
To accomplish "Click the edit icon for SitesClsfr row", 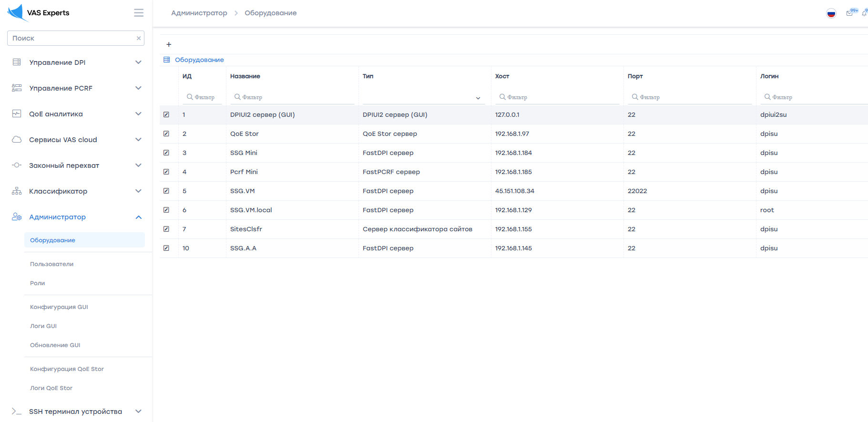I will point(166,229).
